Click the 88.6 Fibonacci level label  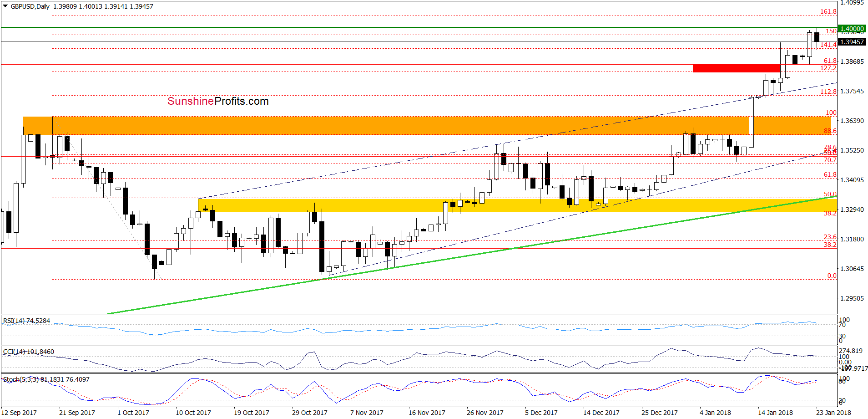click(x=830, y=131)
